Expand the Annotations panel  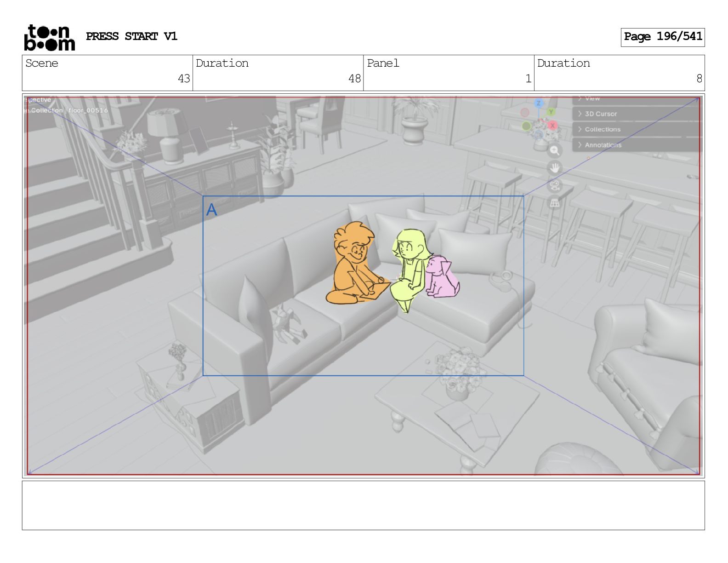[x=637, y=145]
